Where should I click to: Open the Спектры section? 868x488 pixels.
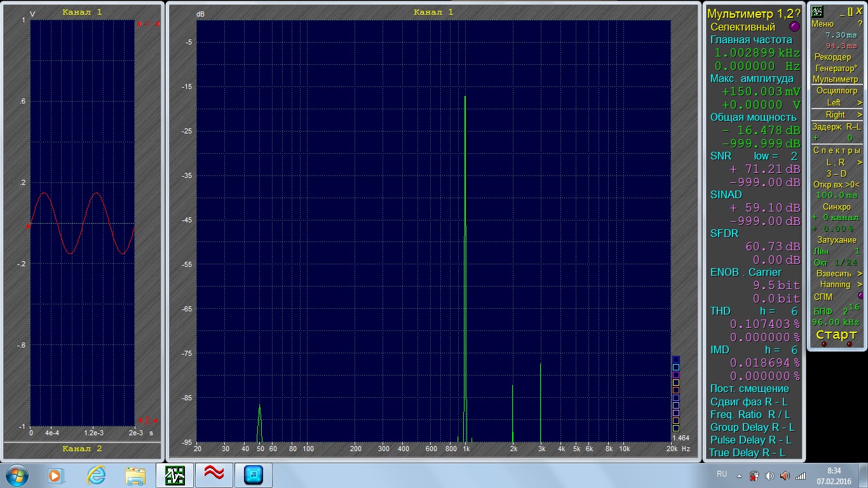pyautogui.click(x=836, y=151)
